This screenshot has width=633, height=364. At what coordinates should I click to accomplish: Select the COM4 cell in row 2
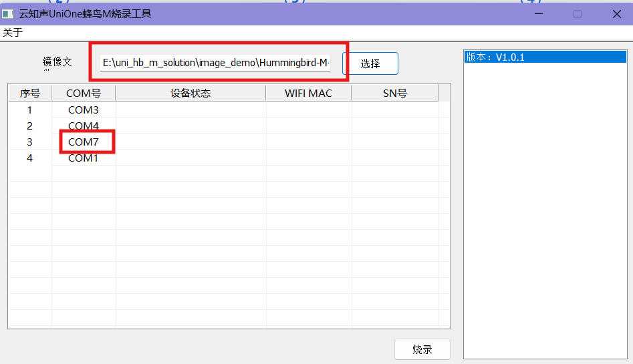point(84,126)
